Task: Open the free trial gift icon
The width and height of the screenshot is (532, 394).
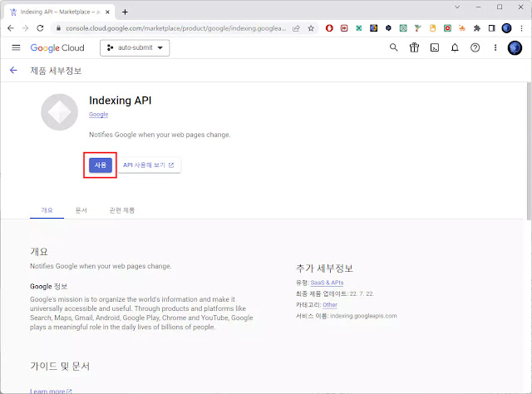Action: pos(414,47)
